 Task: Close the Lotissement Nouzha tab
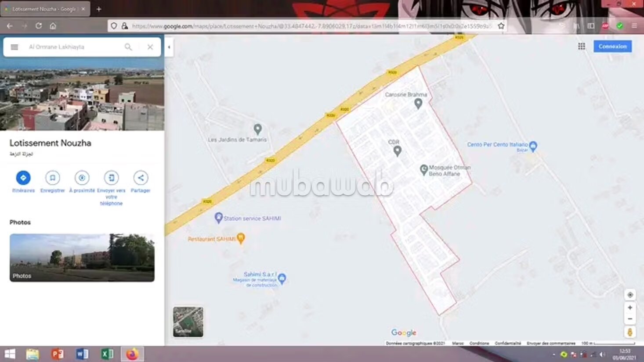tap(83, 9)
